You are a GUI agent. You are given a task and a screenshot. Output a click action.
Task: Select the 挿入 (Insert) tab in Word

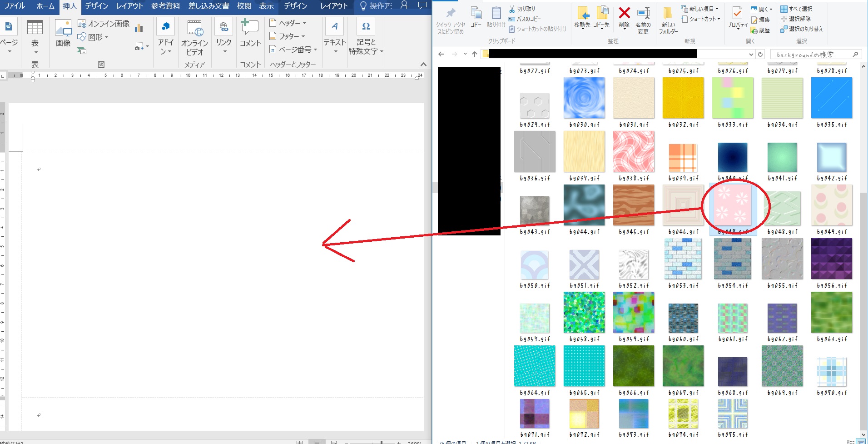click(70, 6)
